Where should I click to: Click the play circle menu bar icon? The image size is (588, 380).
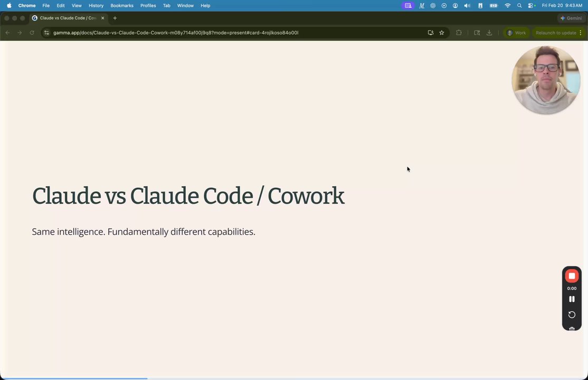tap(444, 6)
